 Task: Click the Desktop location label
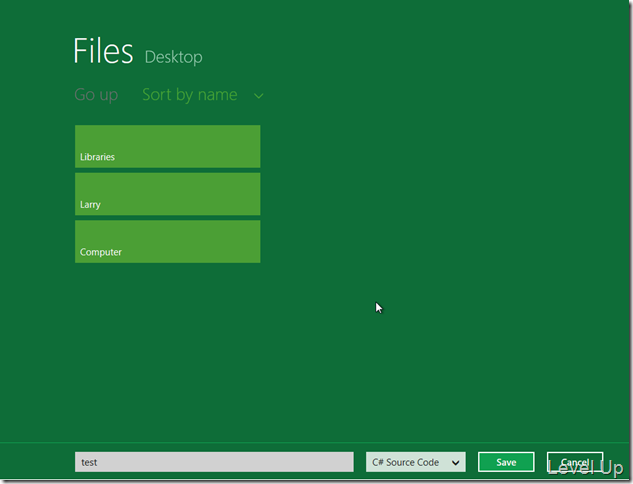coord(174,57)
